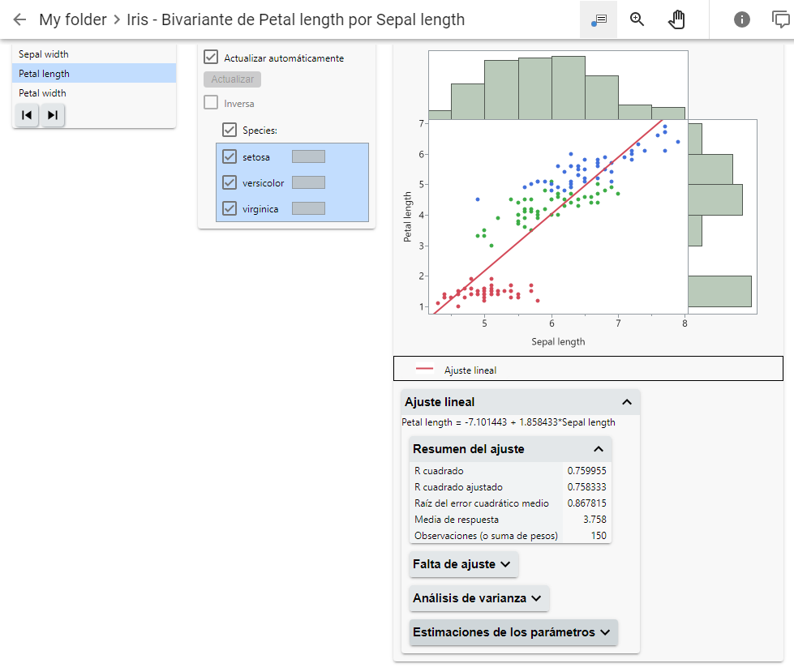Expand Estimaciones de los parámetros section
Viewport: 794px width, 672px height.
tap(513, 632)
